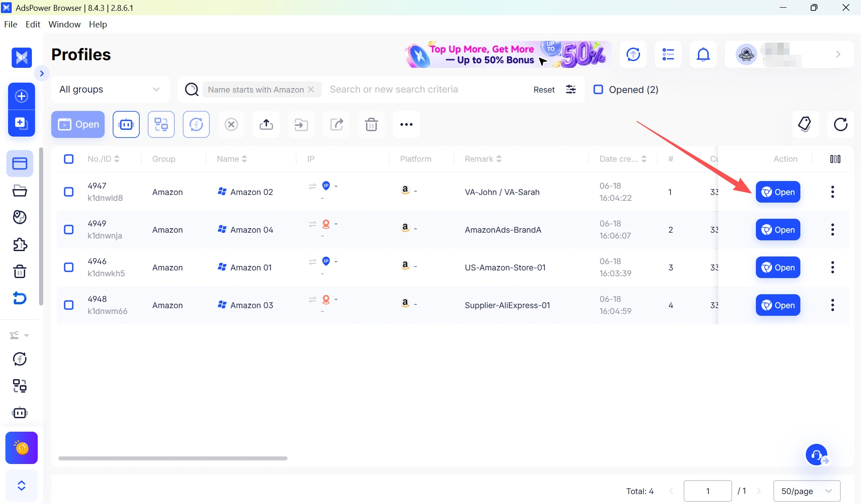Image resolution: width=861 pixels, height=504 pixels.
Task: Expand the sidebar automation section caret
Action: tap(26, 336)
